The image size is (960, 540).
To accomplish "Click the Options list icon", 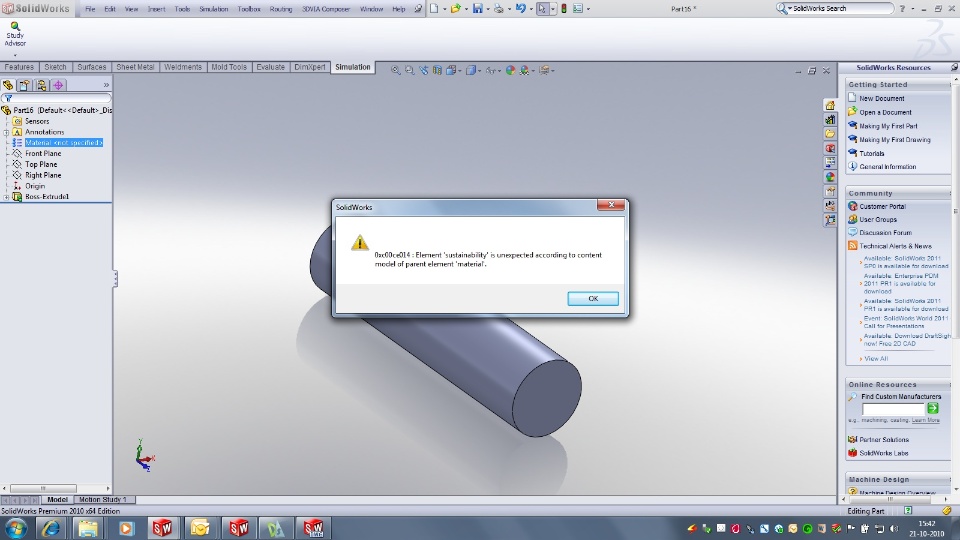I will 577,9.
